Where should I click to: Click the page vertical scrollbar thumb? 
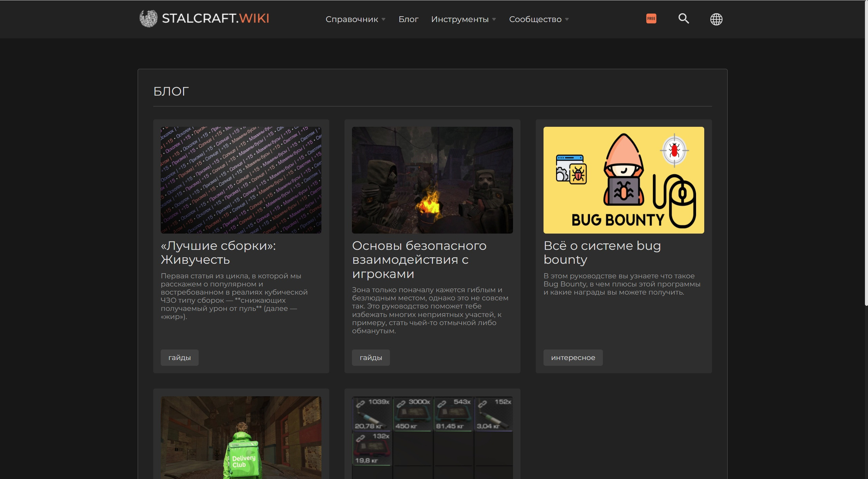click(866, 153)
